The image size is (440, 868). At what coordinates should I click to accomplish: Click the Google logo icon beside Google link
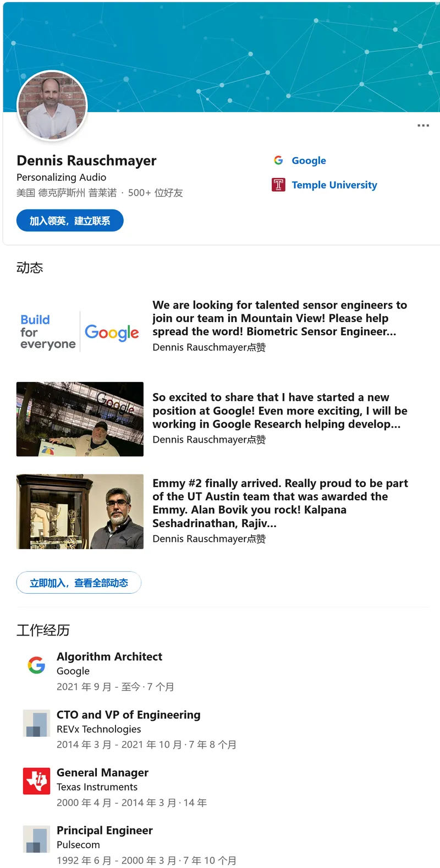pyautogui.click(x=278, y=160)
